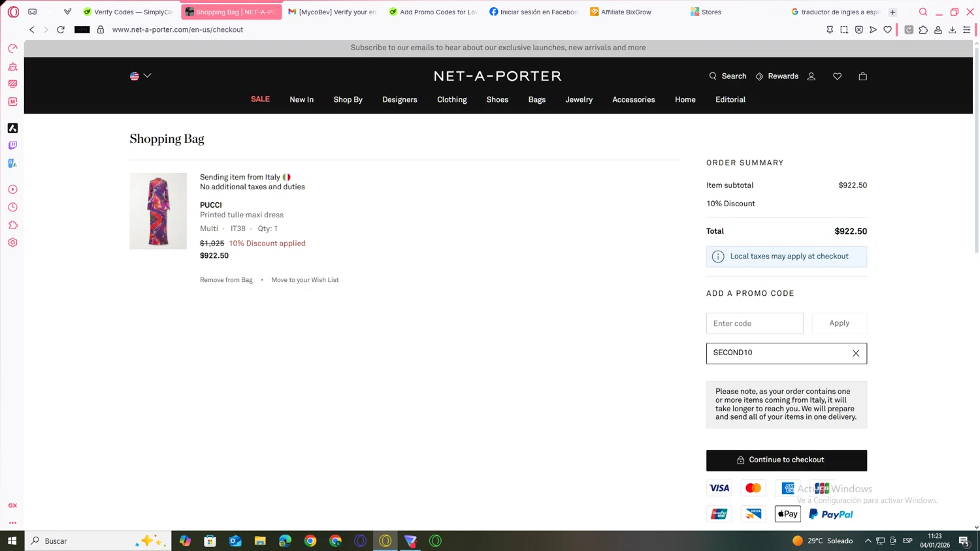
Task: Open browser downloads icon
Action: [x=953, y=29]
